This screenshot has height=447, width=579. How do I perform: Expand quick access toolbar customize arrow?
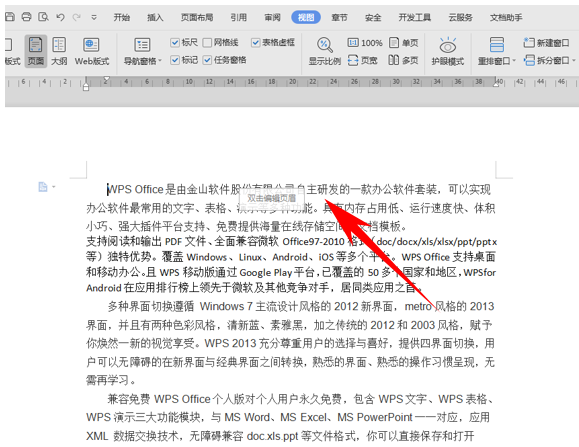click(x=94, y=17)
